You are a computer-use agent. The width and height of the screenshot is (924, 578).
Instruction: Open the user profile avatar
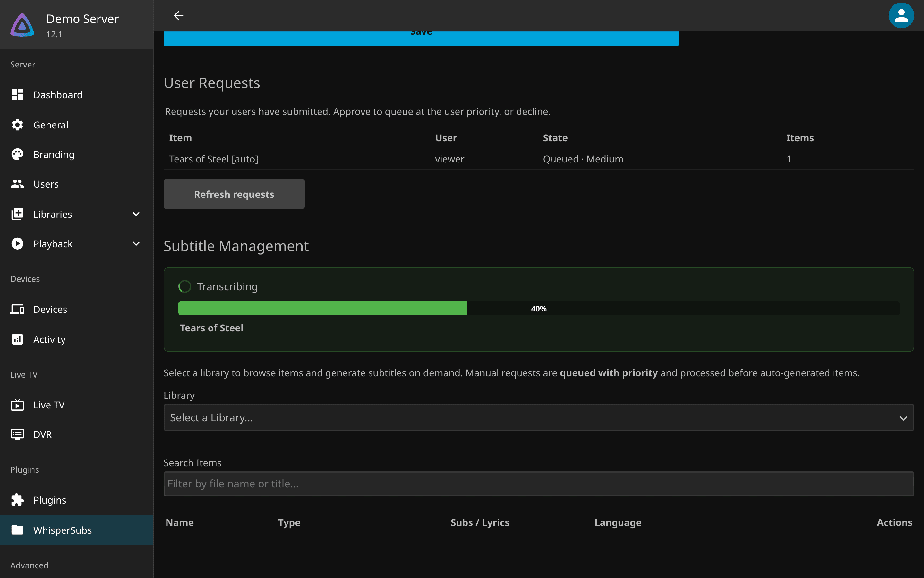pyautogui.click(x=901, y=15)
